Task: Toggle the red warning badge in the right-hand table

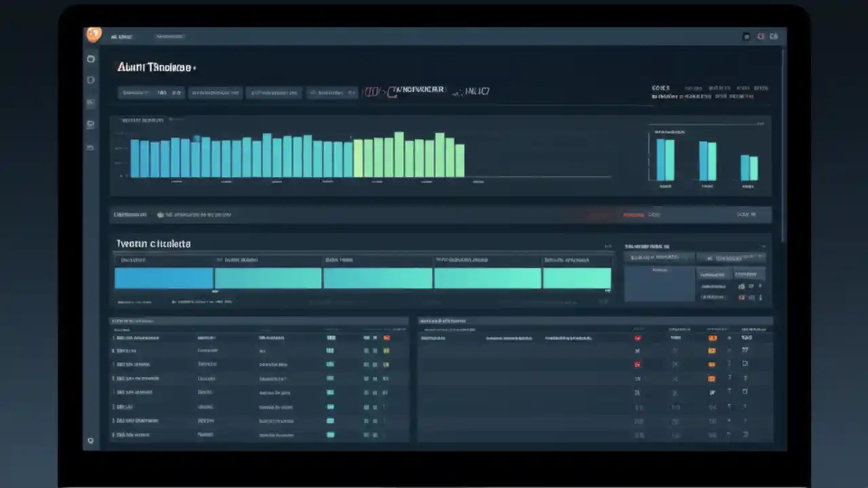Action: pos(637,338)
